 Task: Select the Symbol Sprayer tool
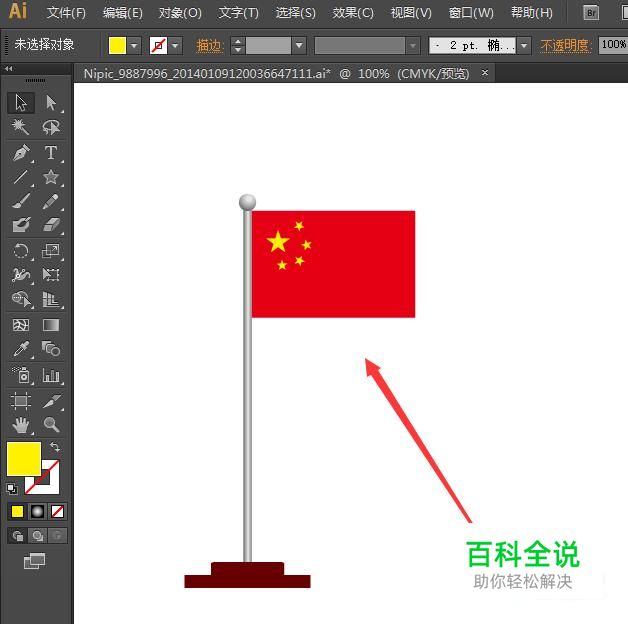coord(21,375)
